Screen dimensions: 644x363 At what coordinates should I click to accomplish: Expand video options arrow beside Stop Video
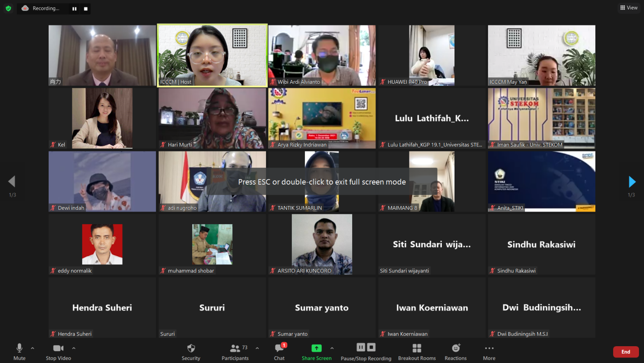click(74, 348)
